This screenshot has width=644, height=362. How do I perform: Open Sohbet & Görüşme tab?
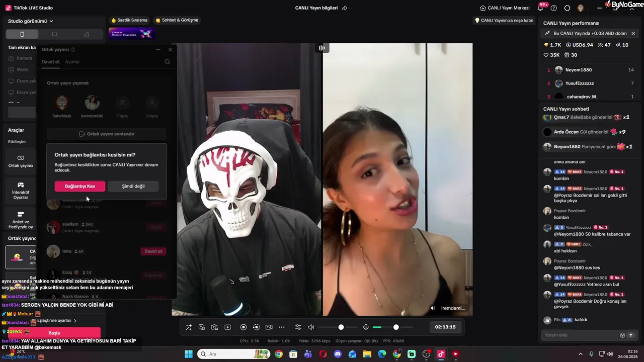tap(177, 20)
